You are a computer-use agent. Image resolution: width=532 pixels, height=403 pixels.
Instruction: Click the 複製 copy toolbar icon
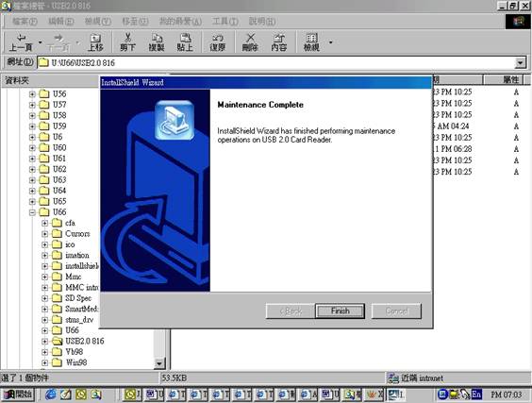[157, 42]
